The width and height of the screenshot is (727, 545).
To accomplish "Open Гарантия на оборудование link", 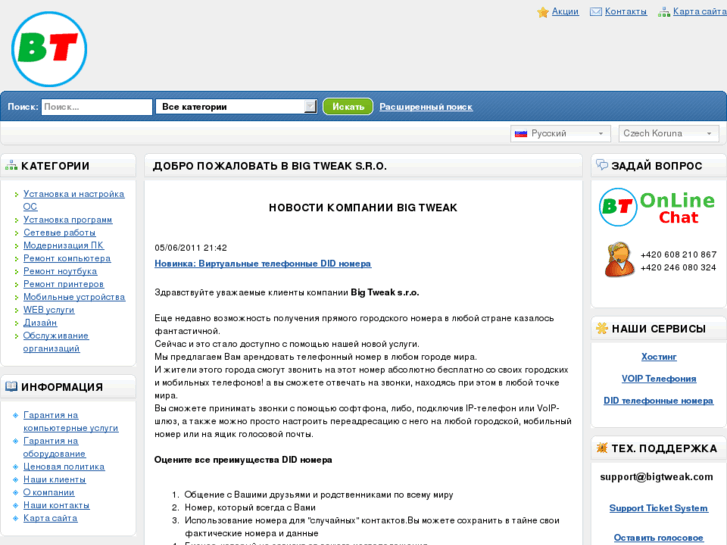I will click(x=54, y=447).
